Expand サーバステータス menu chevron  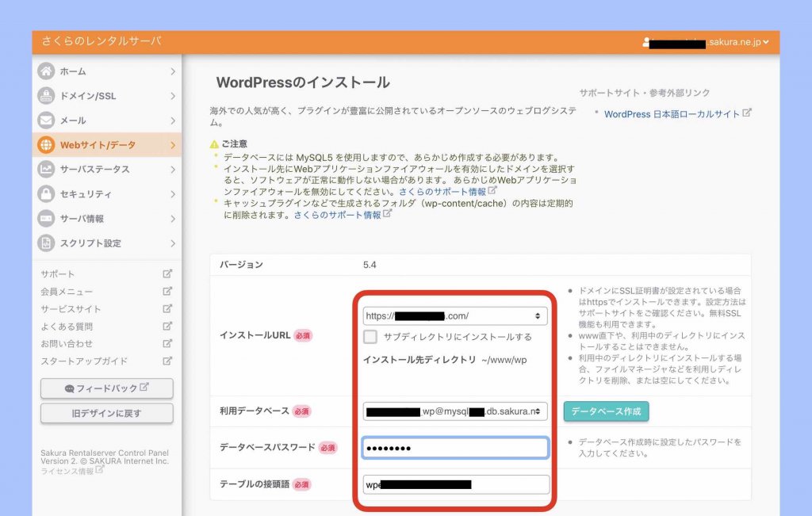[173, 170]
